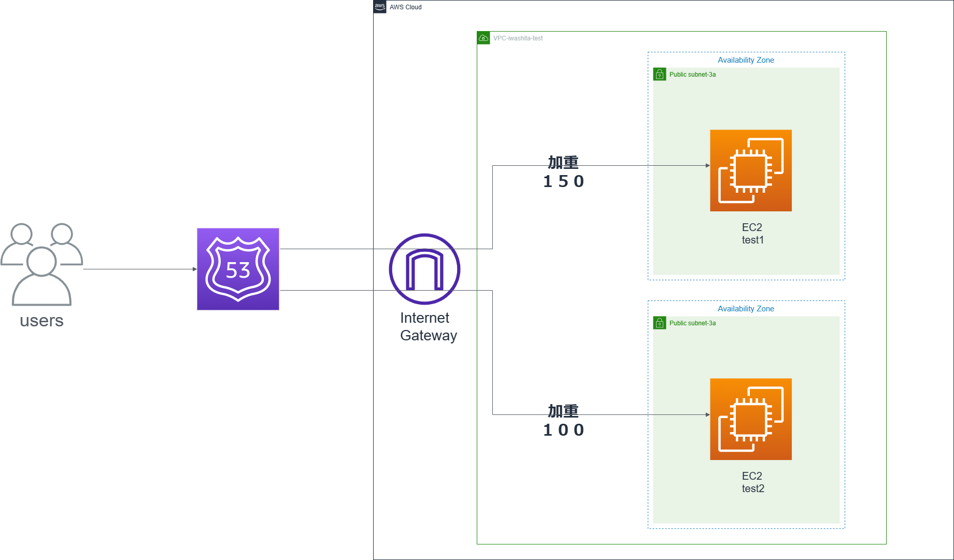Image resolution: width=954 pixels, height=560 pixels.
Task: Select the EC2 test2 instance icon
Action: 750,419
